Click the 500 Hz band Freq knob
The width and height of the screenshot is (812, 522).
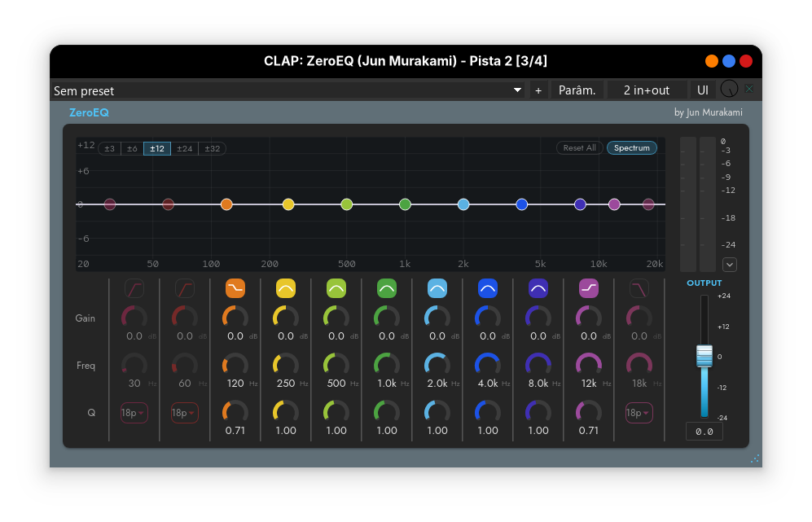click(336, 365)
